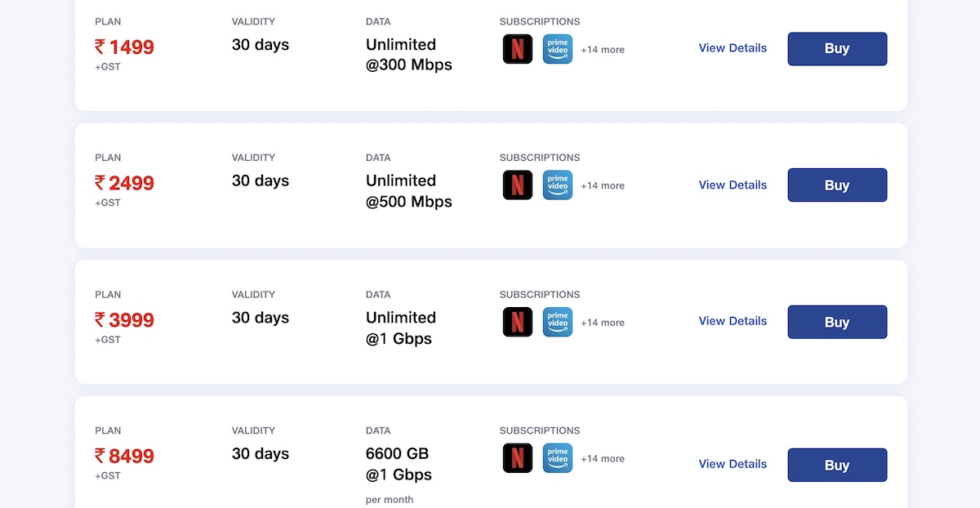Expand "+14 more" subscriptions for ₹2499 plan
Screen dimensions: 980x508
[x=603, y=186]
